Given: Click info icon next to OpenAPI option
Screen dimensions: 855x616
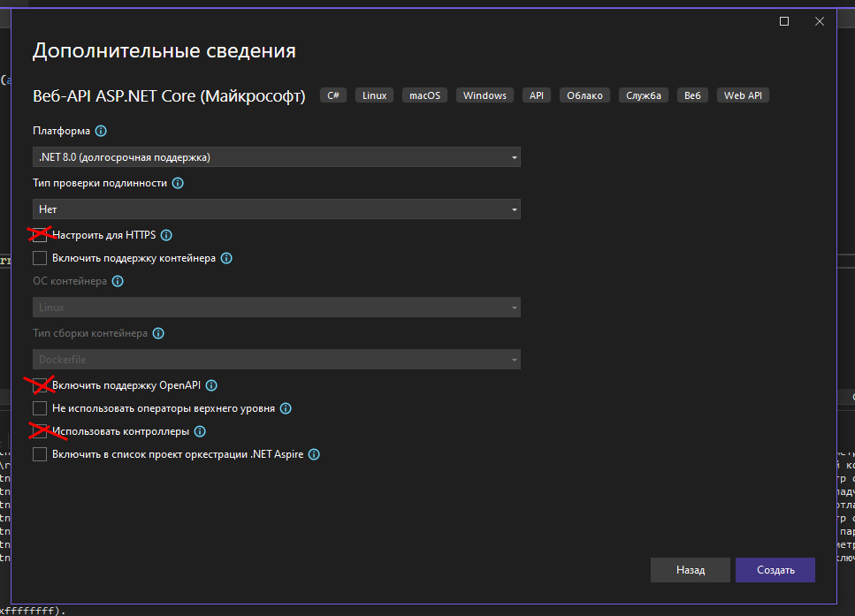Looking at the screenshot, I should pos(211,385).
